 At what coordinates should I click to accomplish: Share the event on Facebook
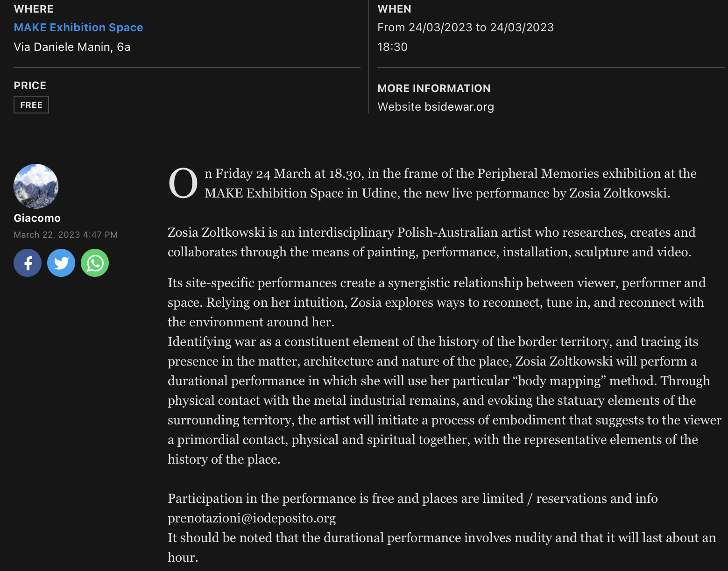coord(28,263)
